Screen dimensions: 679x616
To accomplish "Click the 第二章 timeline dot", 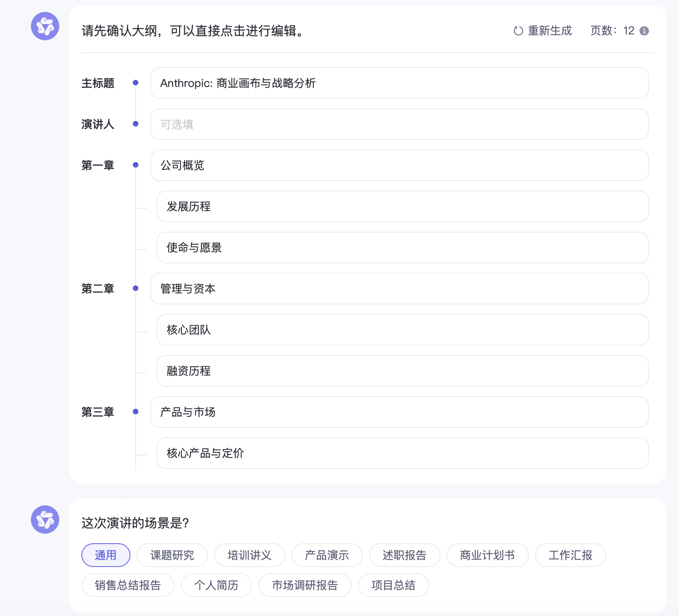I will [x=136, y=288].
